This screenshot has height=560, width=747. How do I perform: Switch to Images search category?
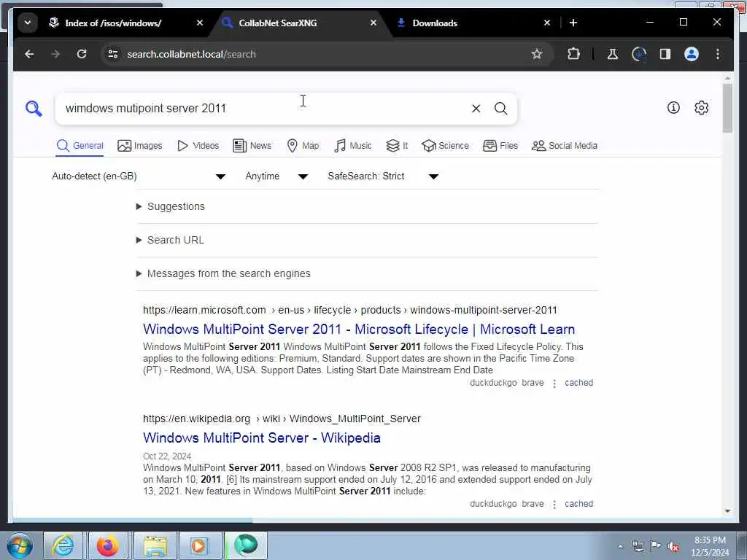(x=139, y=146)
